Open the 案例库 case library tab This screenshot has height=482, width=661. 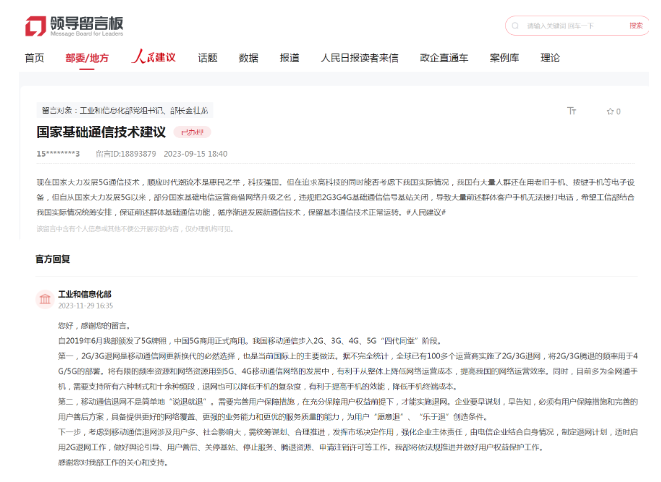[504, 58]
